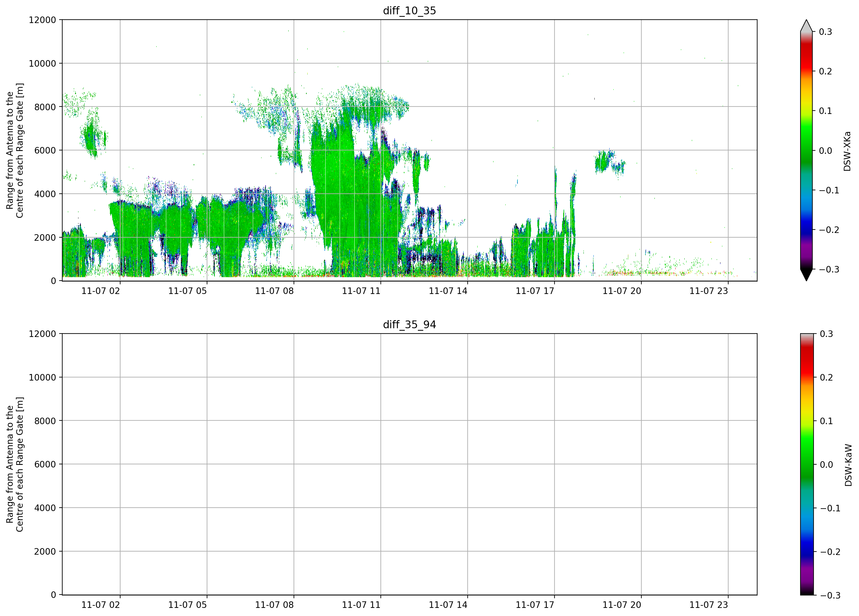
Task: Click the "2000" y-tick of diff_35_94
Action: click(45, 552)
